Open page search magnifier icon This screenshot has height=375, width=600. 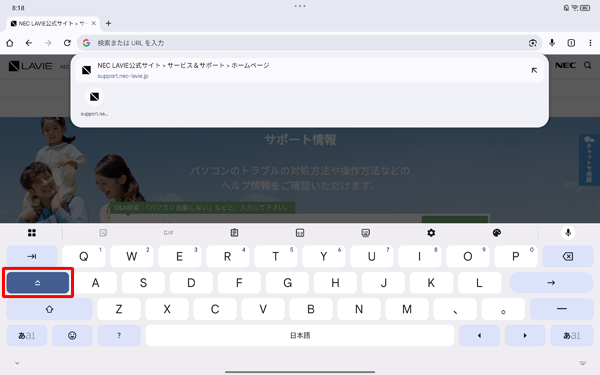coord(588,65)
